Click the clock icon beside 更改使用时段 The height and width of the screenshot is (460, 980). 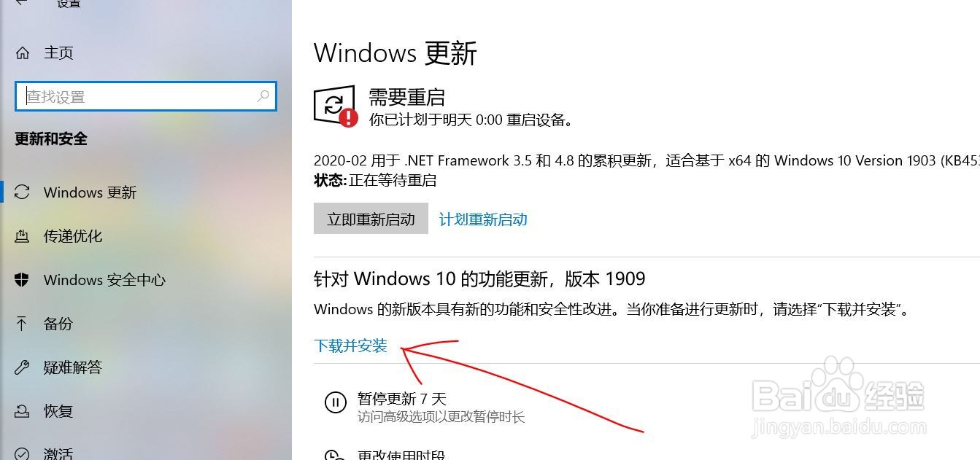point(334,455)
